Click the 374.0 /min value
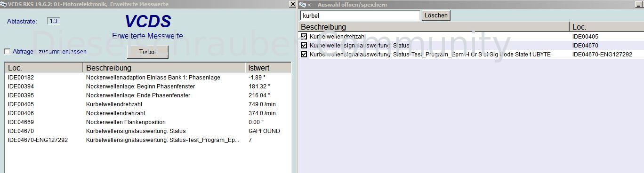This screenshot has height=173, width=644. (262, 113)
